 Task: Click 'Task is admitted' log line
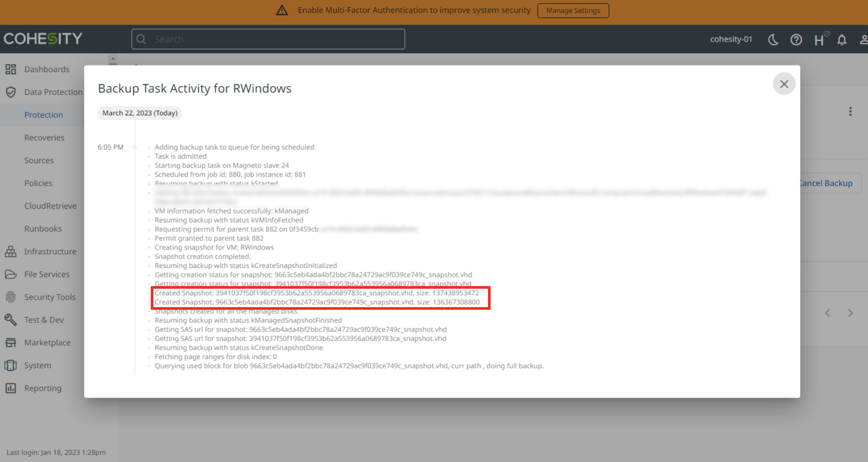click(180, 156)
